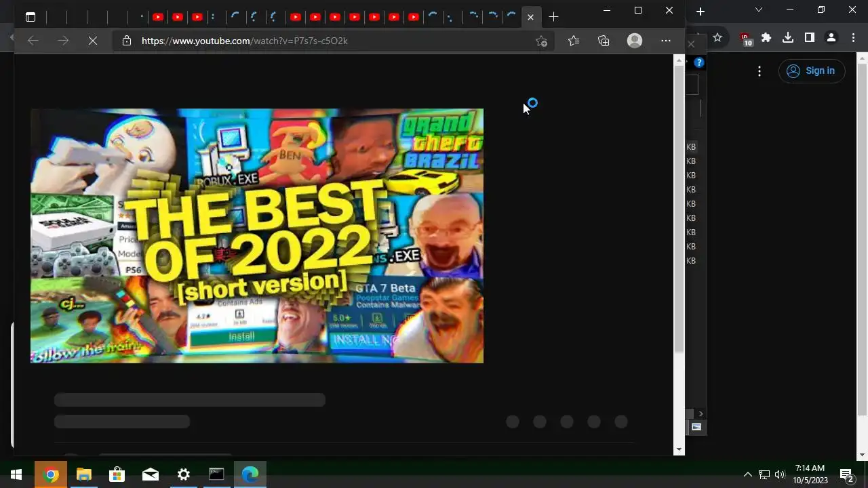Open Chrome profile icon

pos(831,38)
